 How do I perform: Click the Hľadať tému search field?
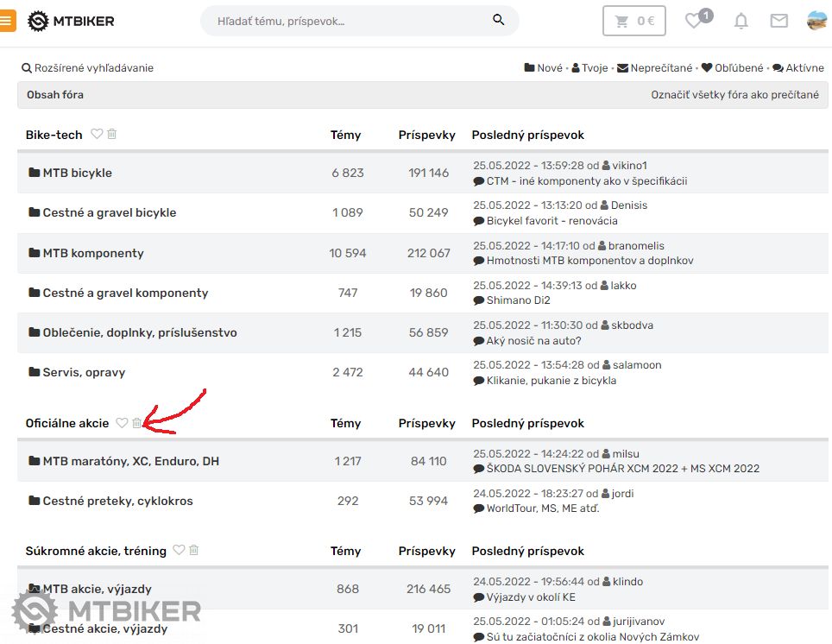click(350, 20)
